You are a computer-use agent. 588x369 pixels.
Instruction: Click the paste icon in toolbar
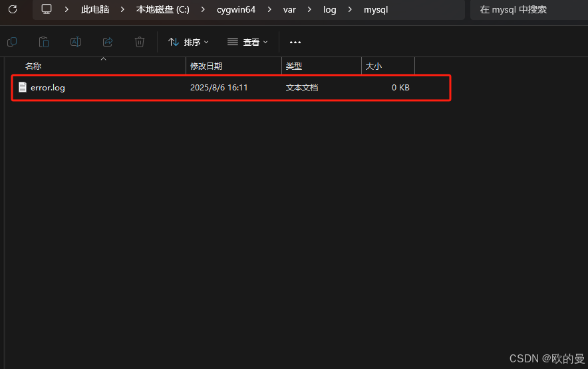click(44, 42)
